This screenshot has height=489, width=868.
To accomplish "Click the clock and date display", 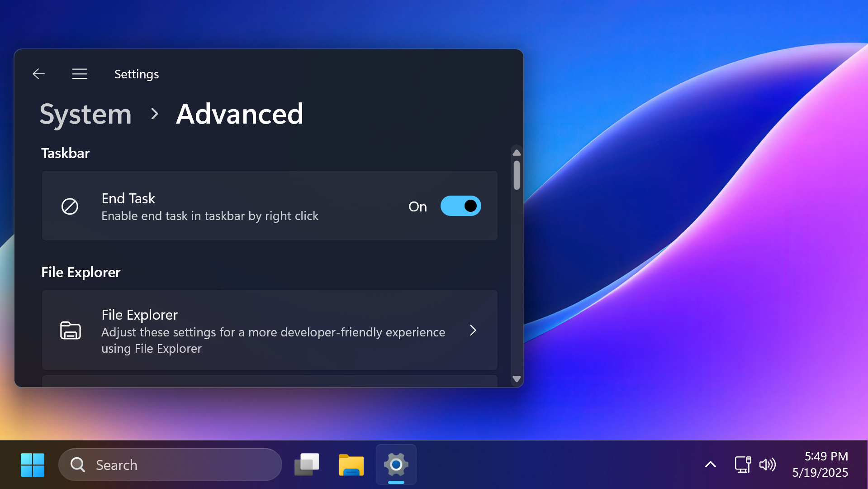I will click(820, 465).
